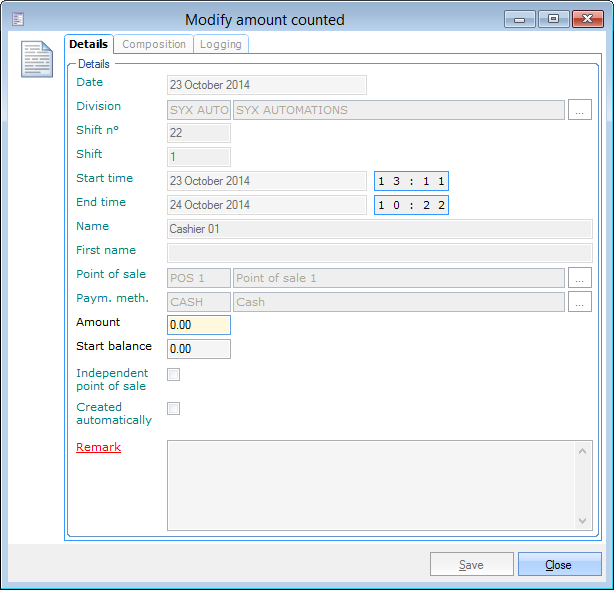This screenshot has height=590, width=614.
Task: Click the Start time 13:11 field
Action: (411, 181)
